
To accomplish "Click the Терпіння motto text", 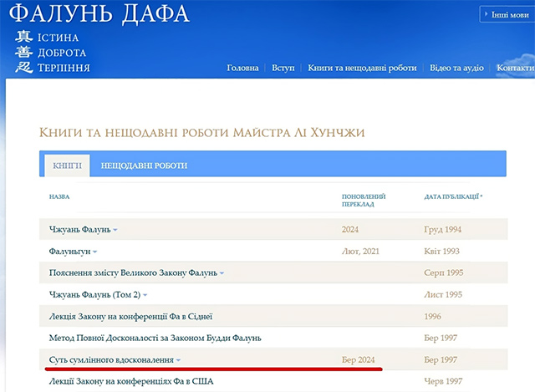I will pos(64,68).
